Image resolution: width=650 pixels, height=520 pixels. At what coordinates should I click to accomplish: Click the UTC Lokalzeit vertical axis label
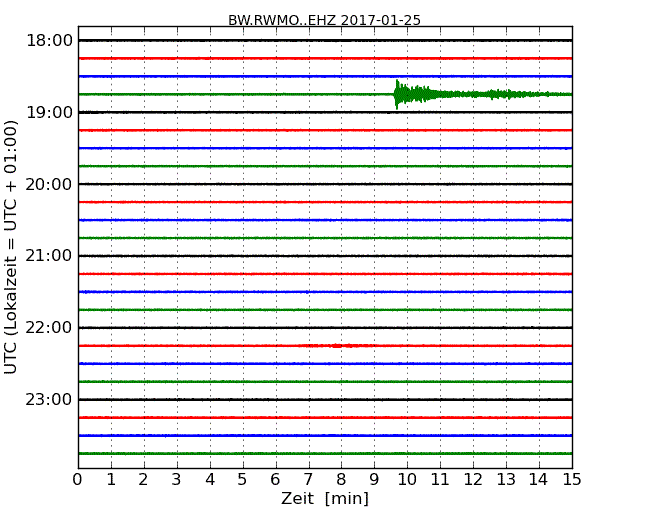tap(11, 247)
